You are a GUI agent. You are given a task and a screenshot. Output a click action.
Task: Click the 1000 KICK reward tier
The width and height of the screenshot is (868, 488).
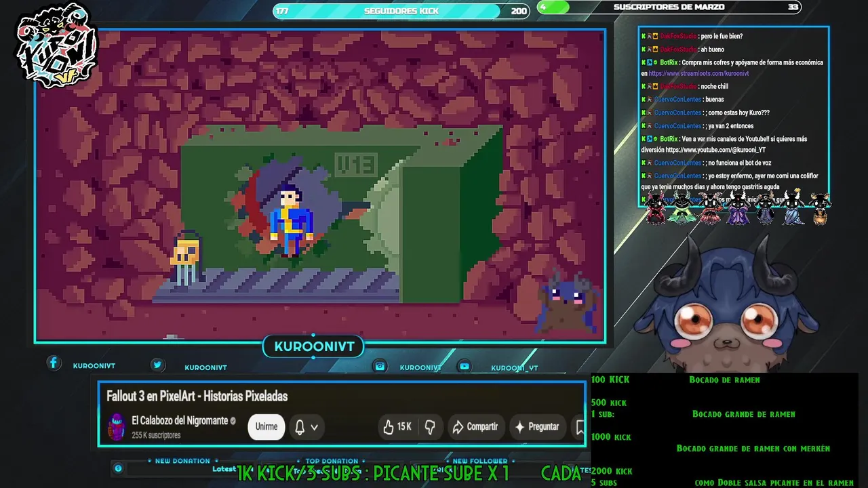(611, 437)
